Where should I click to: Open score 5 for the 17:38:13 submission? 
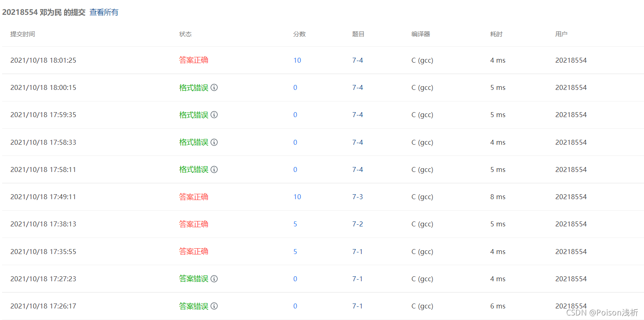[295, 224]
